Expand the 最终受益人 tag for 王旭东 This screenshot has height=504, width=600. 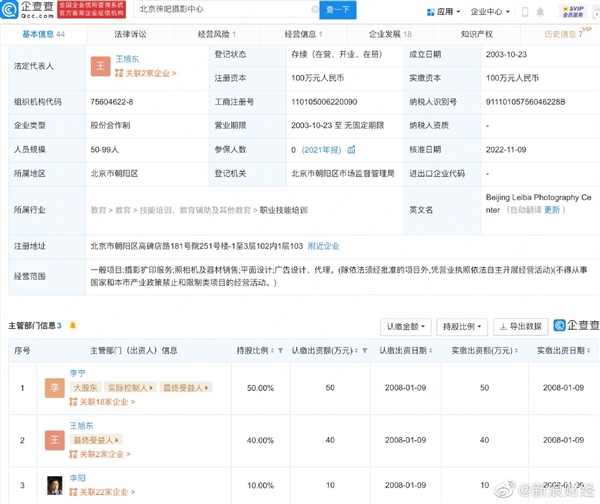click(x=96, y=440)
